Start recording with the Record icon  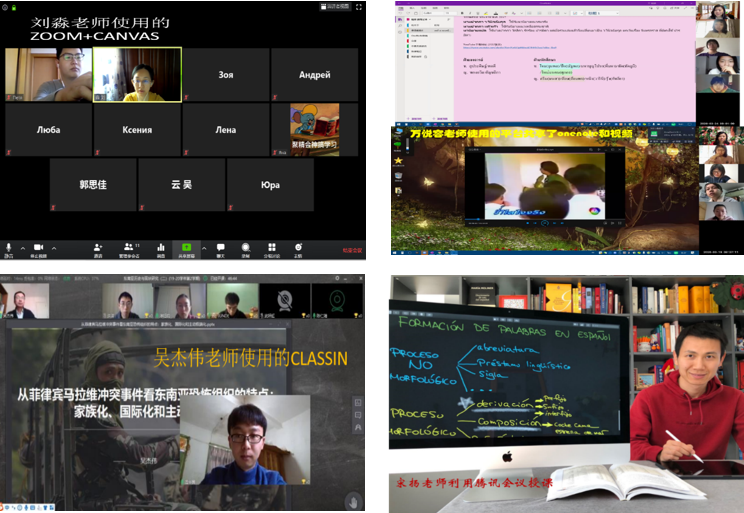coord(245,246)
